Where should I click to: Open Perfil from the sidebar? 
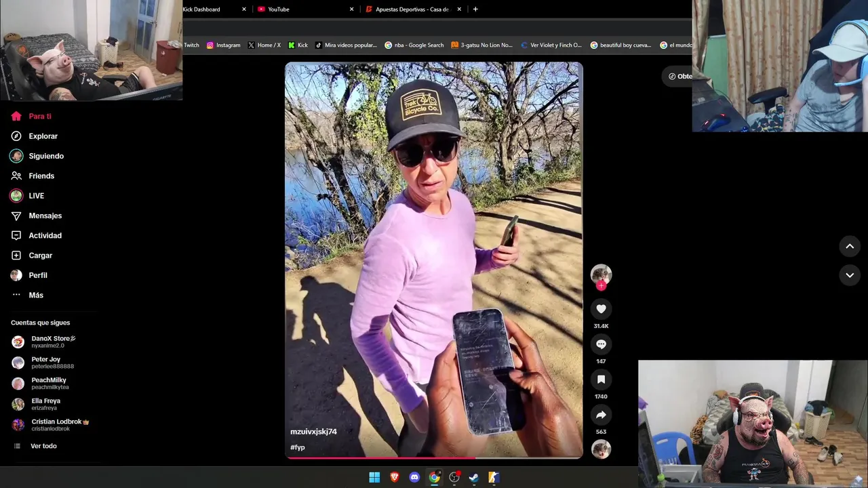pos(29,275)
